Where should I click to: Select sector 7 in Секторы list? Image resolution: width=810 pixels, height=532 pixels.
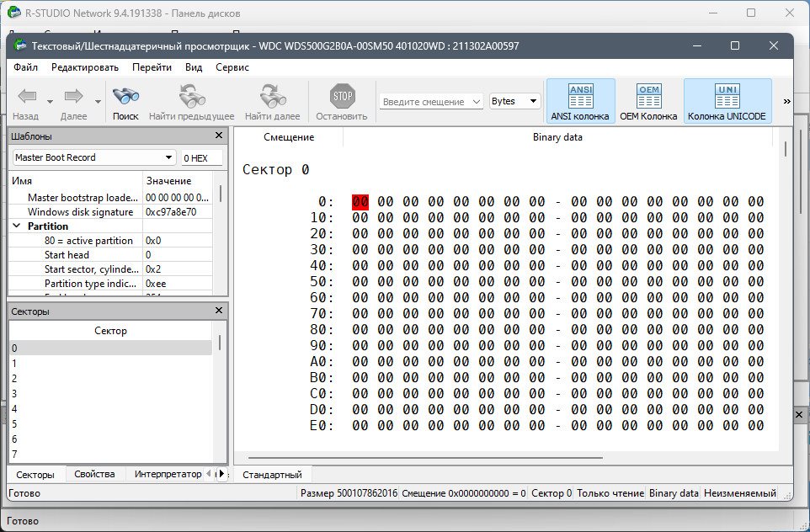click(x=110, y=455)
